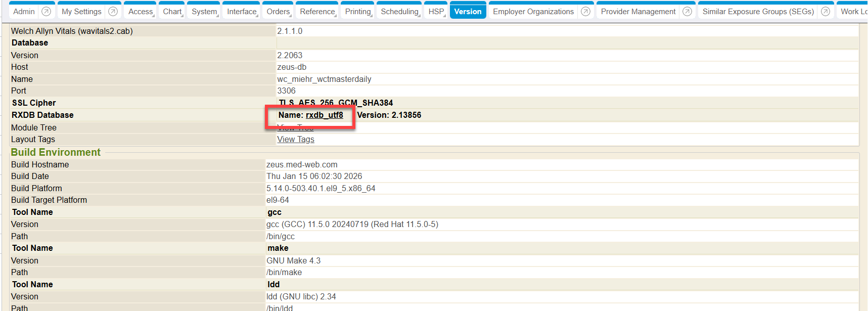Open the Employer Organizations tab label
The image size is (868, 311).
pos(533,12)
